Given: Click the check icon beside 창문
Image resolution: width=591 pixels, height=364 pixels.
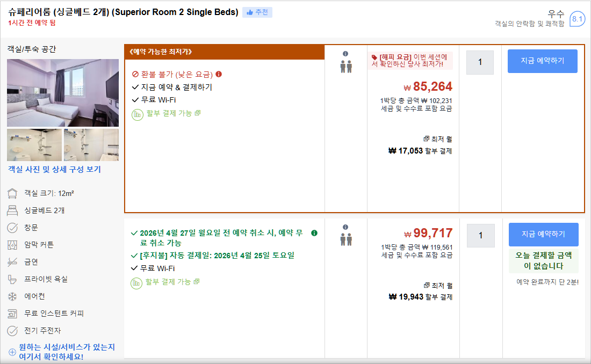Looking at the screenshot, I should tap(12, 228).
